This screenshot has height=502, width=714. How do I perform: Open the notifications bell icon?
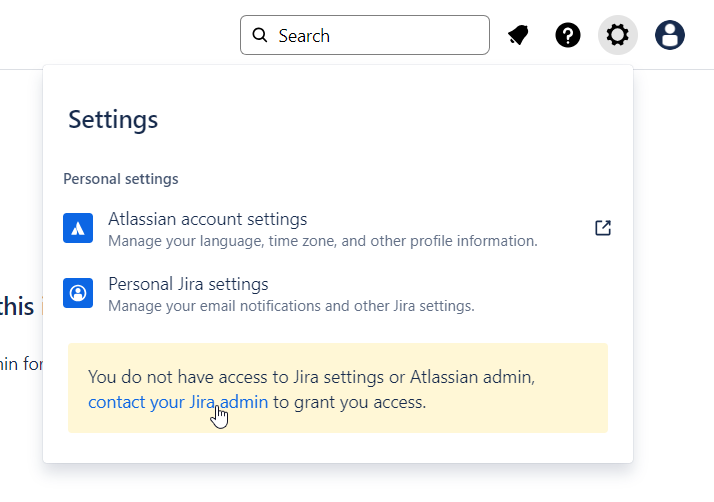click(x=518, y=35)
